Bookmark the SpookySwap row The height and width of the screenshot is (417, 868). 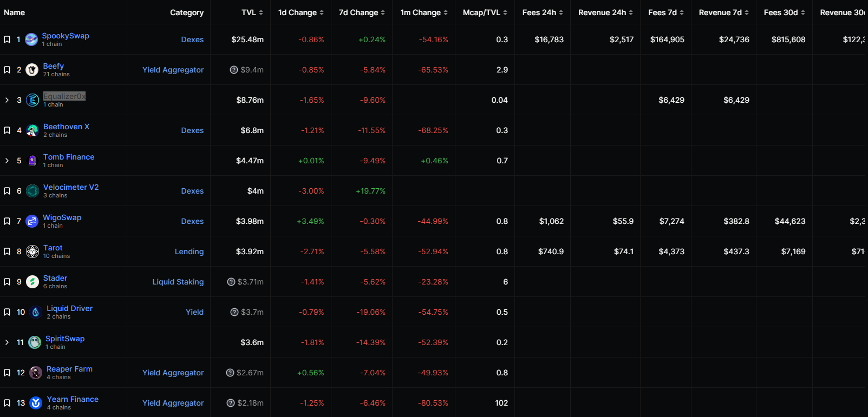[x=7, y=39]
